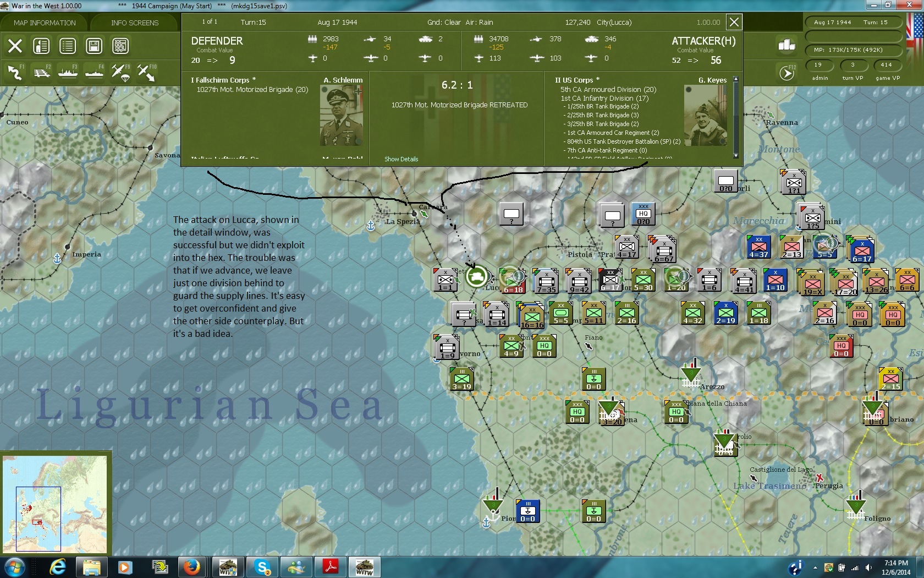Image resolution: width=924 pixels, height=578 pixels.
Task: Click attacker list scrollbar up arrow
Action: coord(736,79)
